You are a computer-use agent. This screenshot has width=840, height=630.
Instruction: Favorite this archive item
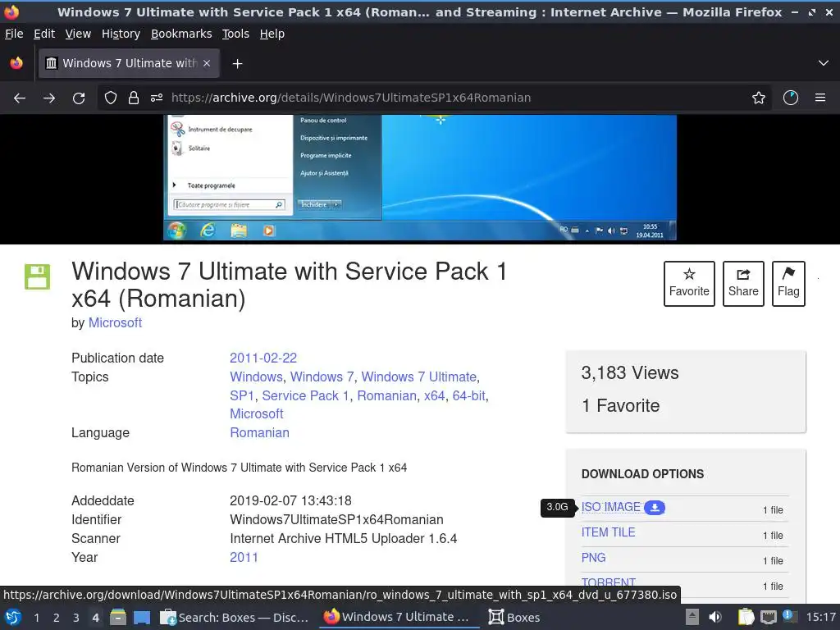pyautogui.click(x=689, y=283)
